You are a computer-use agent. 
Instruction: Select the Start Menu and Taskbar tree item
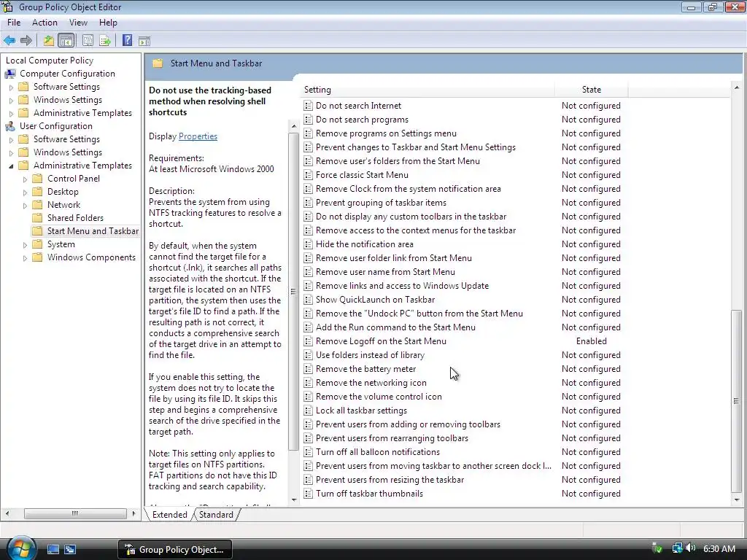tap(93, 231)
